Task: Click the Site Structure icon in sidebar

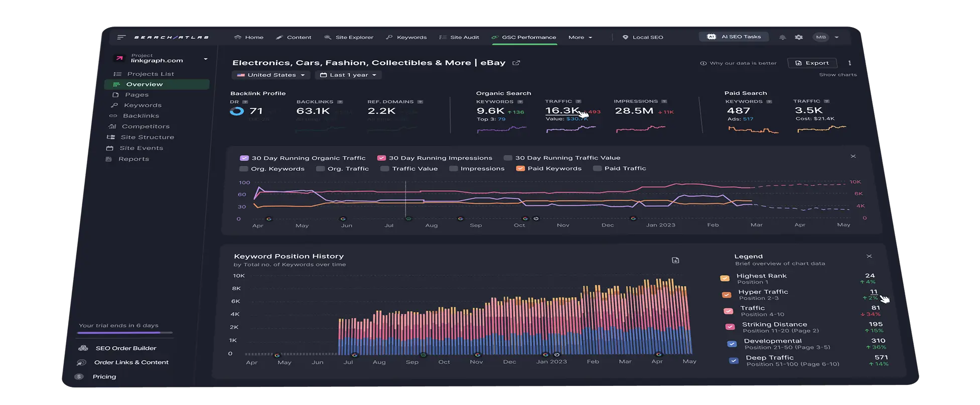Action: coord(111,137)
